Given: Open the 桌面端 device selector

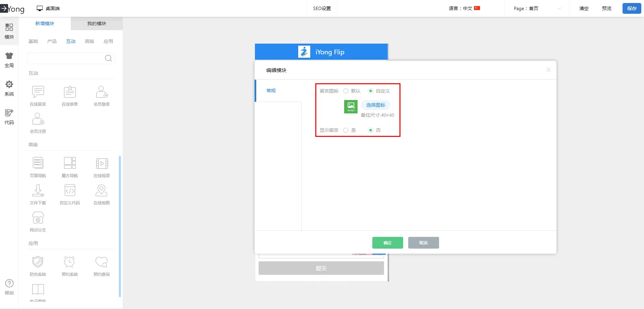Looking at the screenshot, I should pos(48,8).
